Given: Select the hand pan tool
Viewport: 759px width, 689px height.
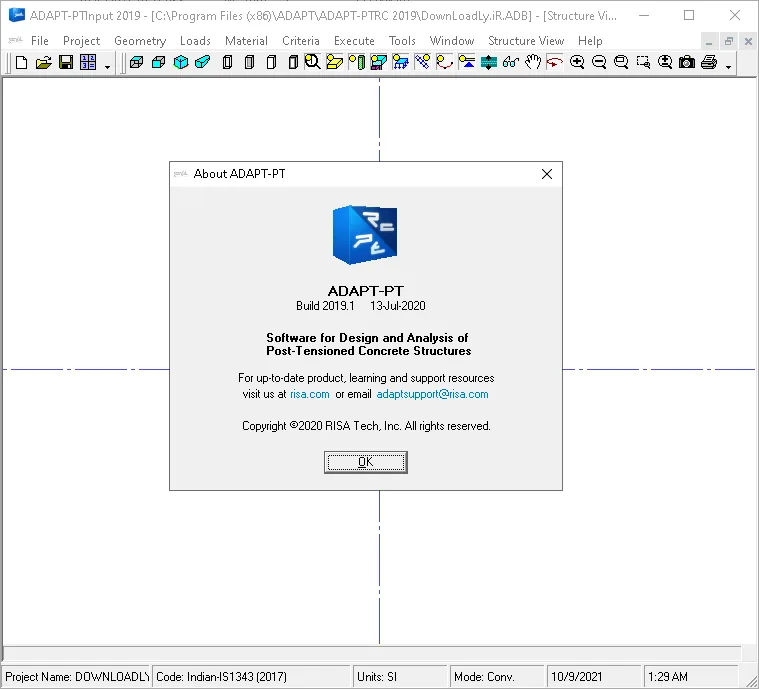Looking at the screenshot, I should pyautogui.click(x=533, y=62).
